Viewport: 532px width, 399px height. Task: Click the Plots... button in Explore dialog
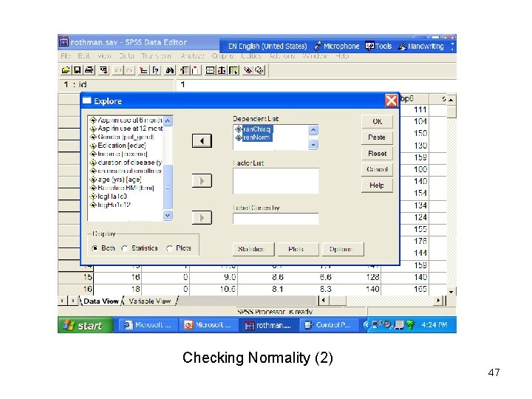click(x=296, y=249)
